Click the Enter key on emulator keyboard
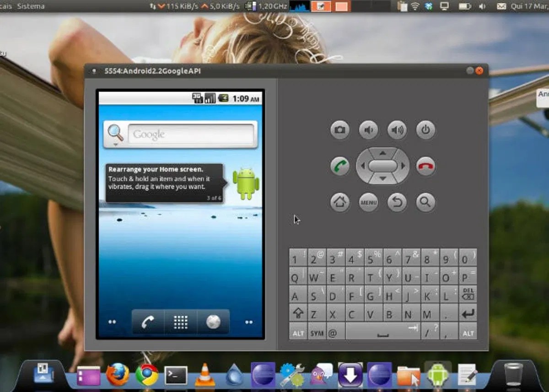 [468, 313]
